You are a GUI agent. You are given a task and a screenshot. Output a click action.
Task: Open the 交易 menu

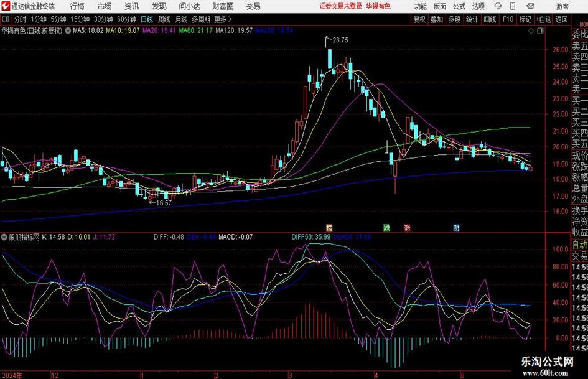[253, 6]
